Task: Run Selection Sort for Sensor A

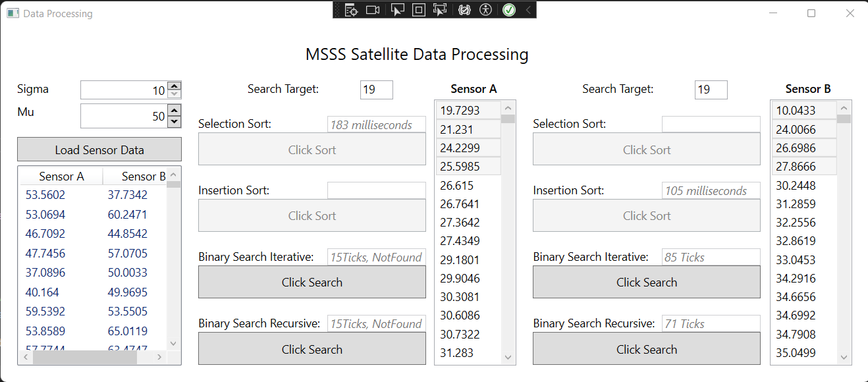Action: (312, 150)
